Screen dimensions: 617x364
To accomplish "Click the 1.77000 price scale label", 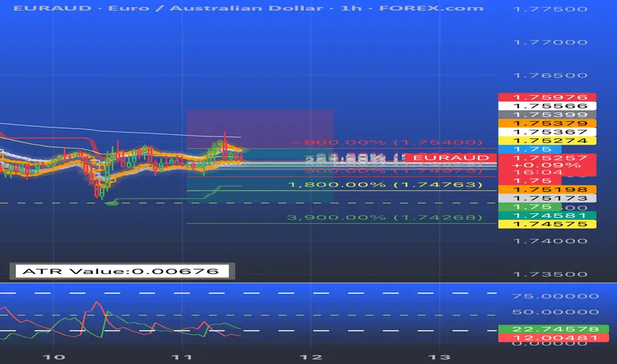I will (551, 42).
